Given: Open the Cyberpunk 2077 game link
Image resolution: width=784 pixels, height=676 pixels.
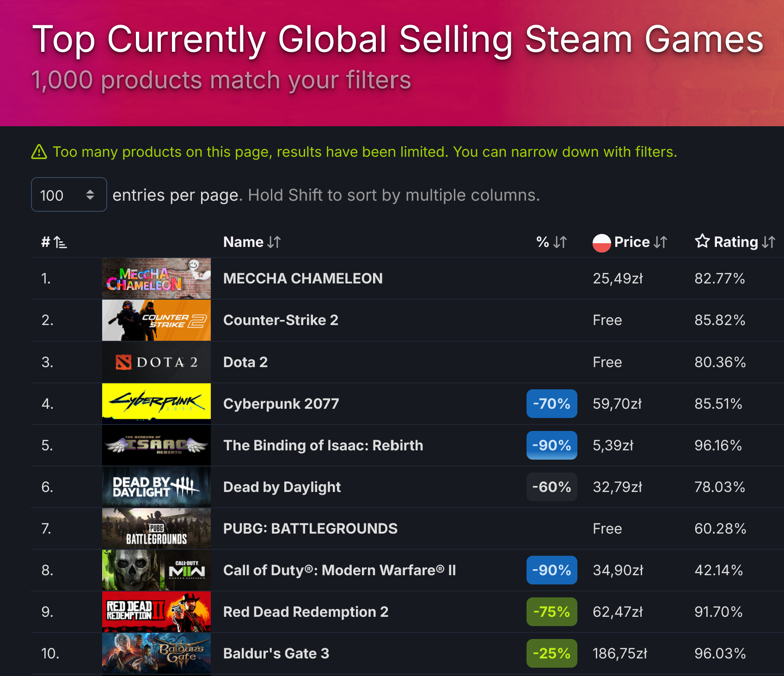Looking at the screenshot, I should click(281, 404).
